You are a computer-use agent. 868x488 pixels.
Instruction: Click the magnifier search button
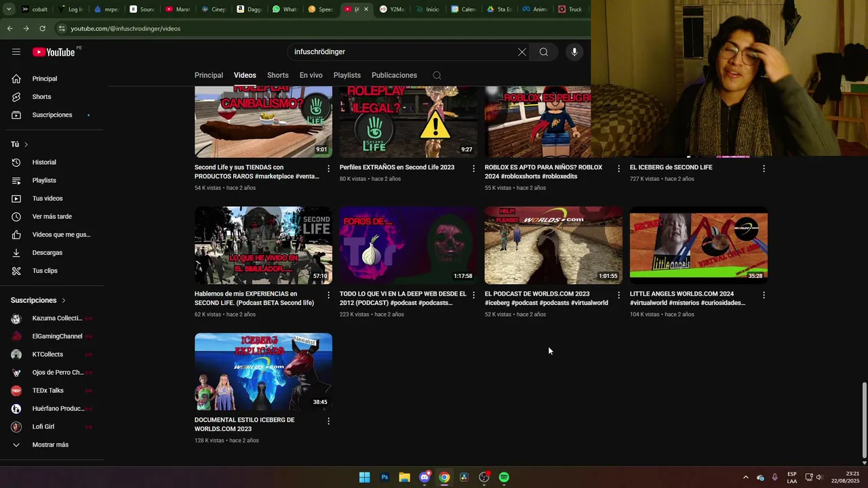[x=544, y=52]
